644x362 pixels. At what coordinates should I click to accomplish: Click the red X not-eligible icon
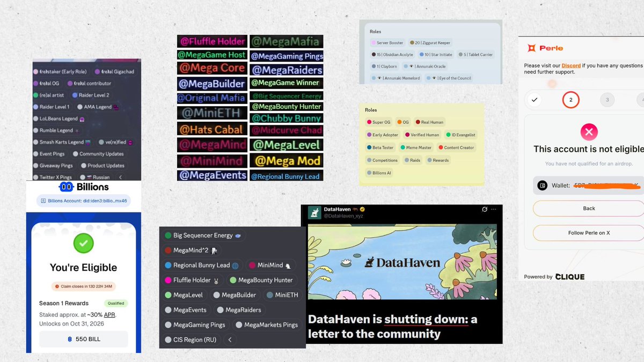[x=589, y=131]
